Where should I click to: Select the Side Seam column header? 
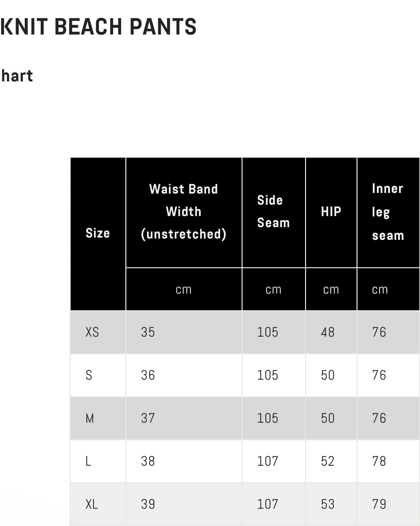(273, 212)
